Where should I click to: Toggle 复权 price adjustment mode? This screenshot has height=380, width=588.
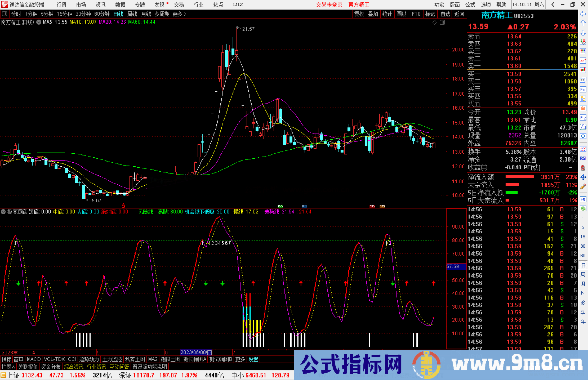pyautogui.click(x=359, y=14)
